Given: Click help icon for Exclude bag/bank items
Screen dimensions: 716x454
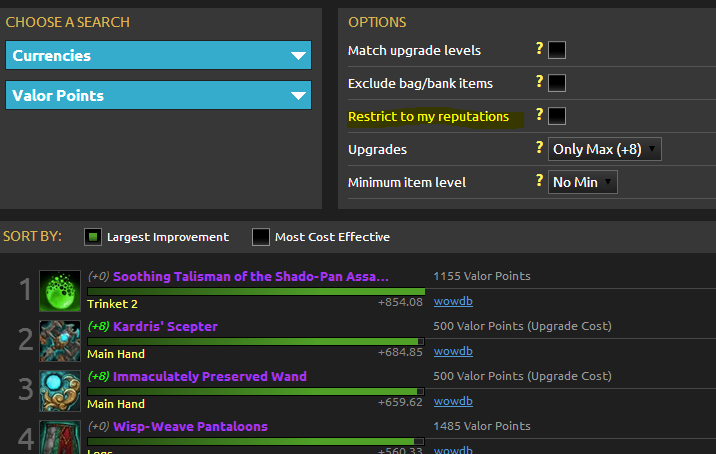Looking at the screenshot, I should pos(540,82).
